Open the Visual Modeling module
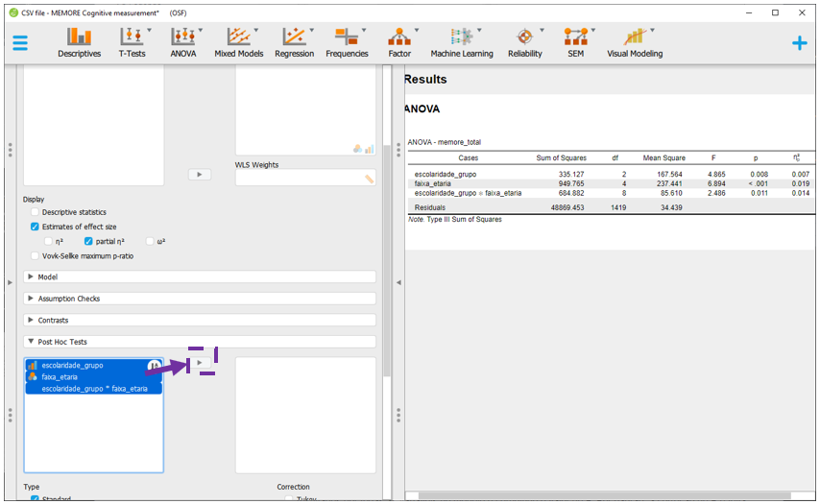 pos(634,42)
